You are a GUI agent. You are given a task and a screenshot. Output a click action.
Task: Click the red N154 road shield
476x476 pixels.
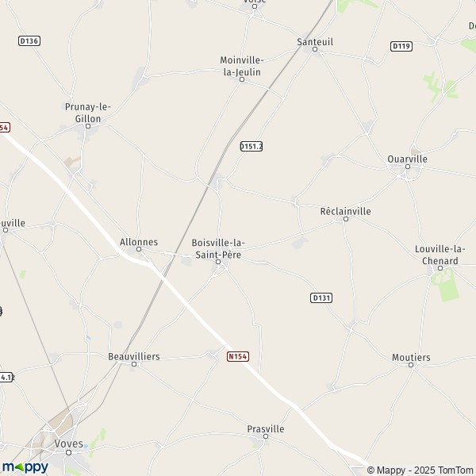click(238, 356)
